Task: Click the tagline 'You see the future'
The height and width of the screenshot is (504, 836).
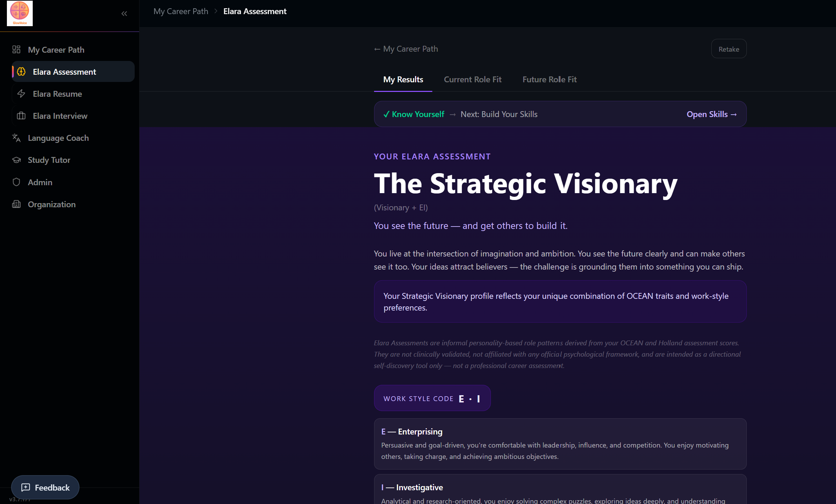Action: 471,226
